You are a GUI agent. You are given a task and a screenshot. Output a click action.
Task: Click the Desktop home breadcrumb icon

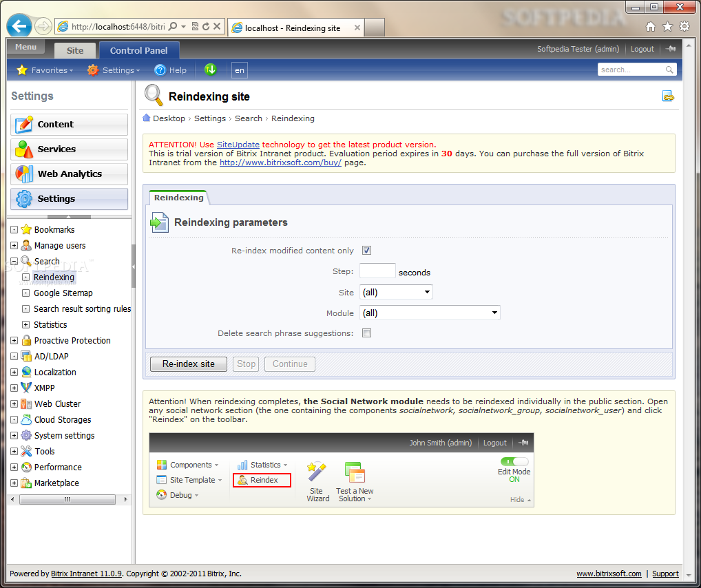[x=146, y=118]
